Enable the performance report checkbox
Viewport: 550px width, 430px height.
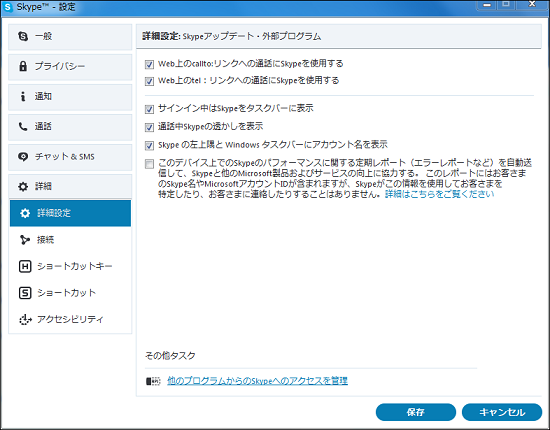pos(149,164)
